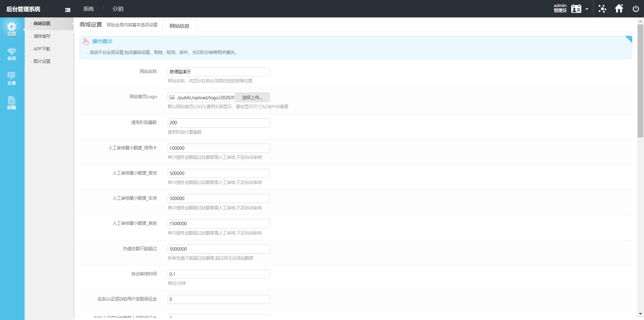Open the 会员 sidebar section
The width and height of the screenshot is (644, 320).
tap(12, 54)
